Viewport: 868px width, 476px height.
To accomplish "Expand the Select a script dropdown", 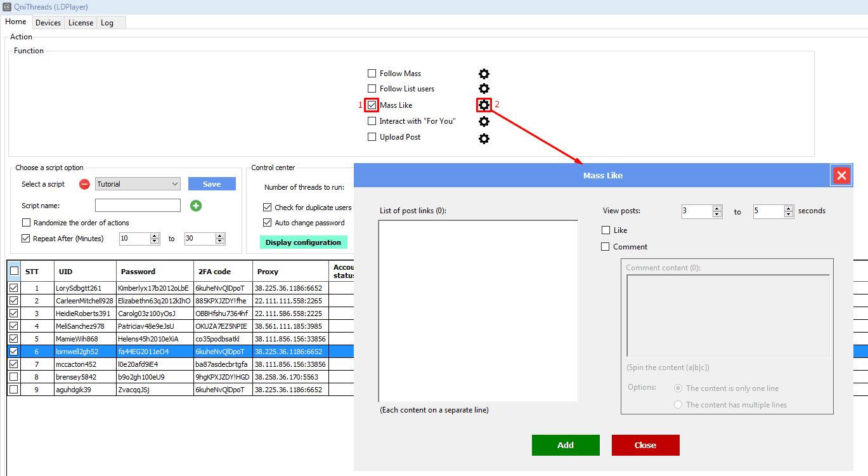I will (175, 184).
